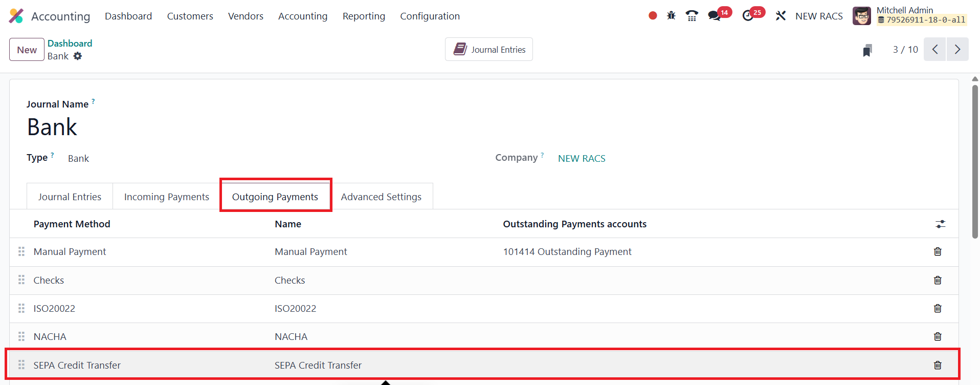Open the Journal Entries smart button
980x385 pixels.
point(489,50)
